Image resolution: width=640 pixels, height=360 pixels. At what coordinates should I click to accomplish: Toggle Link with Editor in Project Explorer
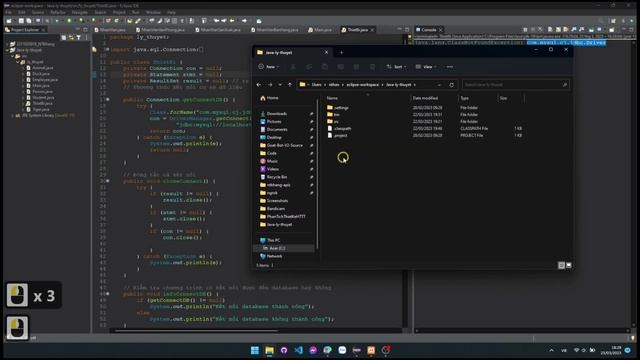[71, 38]
